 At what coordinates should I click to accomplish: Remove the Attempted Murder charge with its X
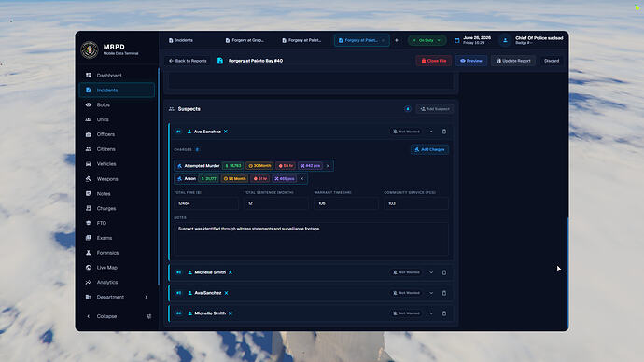[328, 166]
